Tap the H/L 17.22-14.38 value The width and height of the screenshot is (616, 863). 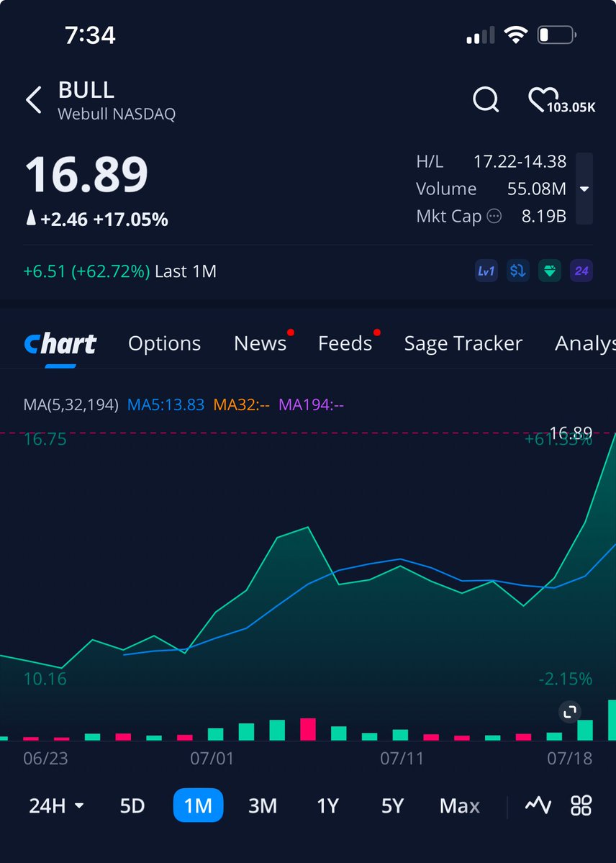point(520,161)
